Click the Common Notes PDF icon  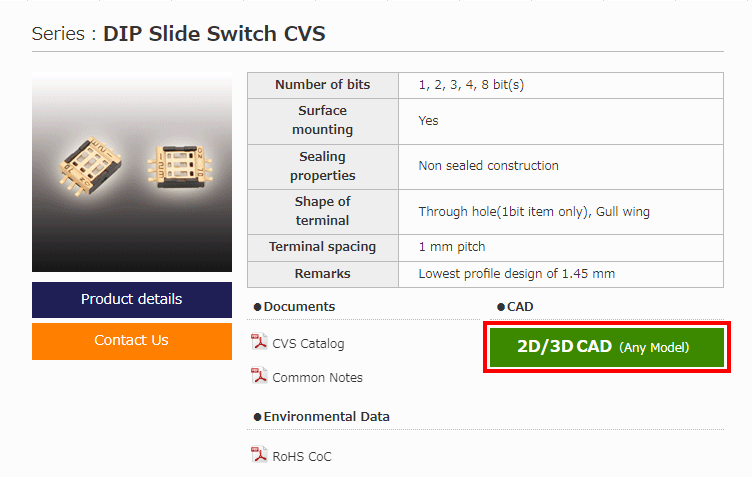pyautogui.click(x=259, y=375)
